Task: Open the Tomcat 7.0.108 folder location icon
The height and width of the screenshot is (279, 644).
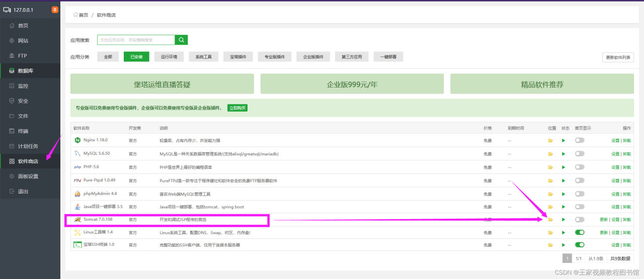Action: click(550, 220)
